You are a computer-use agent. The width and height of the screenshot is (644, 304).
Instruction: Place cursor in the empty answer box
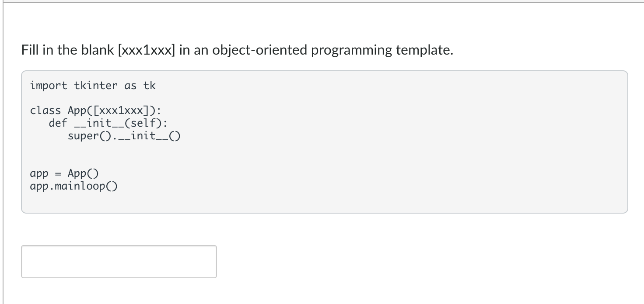[118, 261]
